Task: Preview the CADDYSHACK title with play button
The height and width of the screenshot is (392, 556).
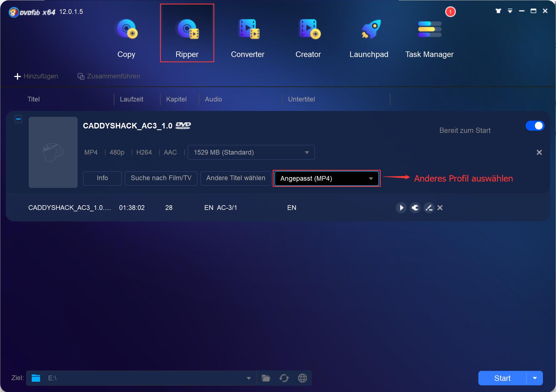Action: pyautogui.click(x=401, y=207)
